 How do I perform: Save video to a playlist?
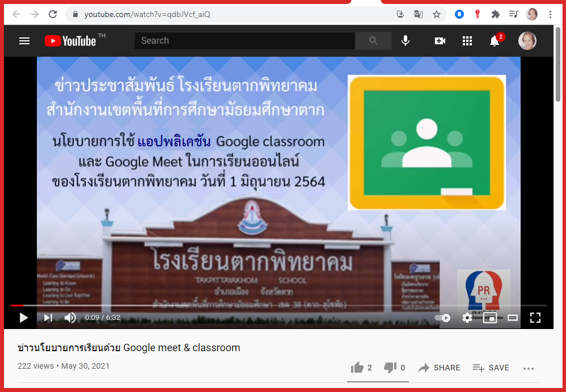pyautogui.click(x=491, y=368)
